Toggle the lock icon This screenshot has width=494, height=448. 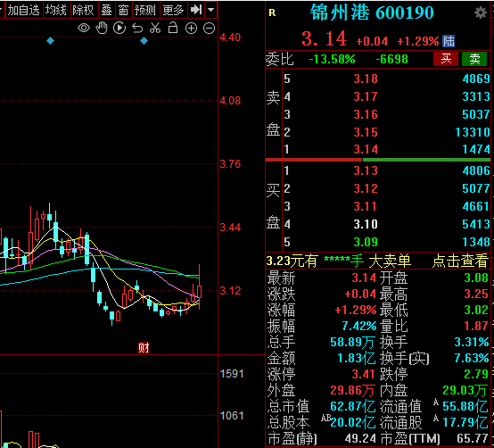click(173, 28)
